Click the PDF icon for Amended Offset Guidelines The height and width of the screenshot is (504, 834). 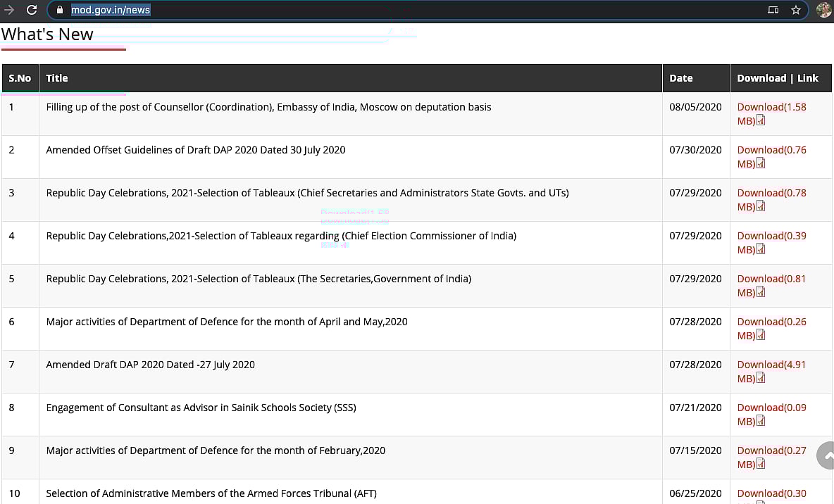(x=761, y=164)
